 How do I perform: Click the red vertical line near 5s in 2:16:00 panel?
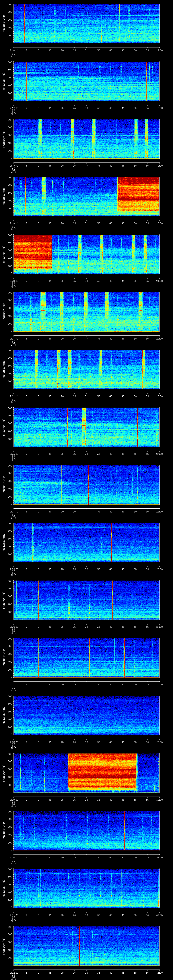click(25, 24)
